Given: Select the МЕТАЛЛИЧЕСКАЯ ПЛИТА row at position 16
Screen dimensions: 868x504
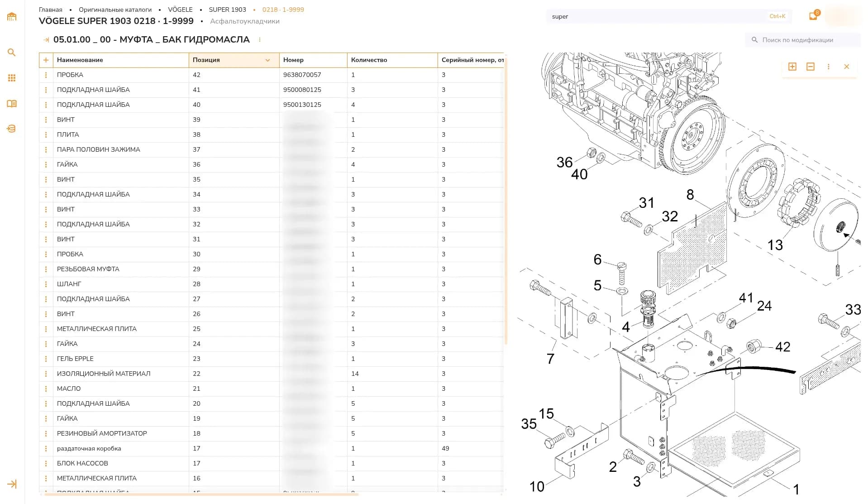Looking at the screenshot, I should (272, 478).
